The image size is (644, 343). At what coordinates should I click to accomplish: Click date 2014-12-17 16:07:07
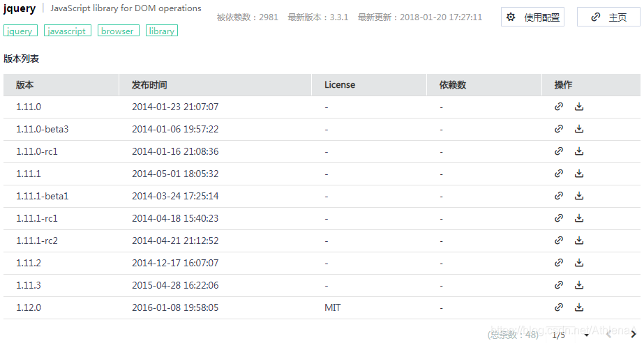point(175,263)
